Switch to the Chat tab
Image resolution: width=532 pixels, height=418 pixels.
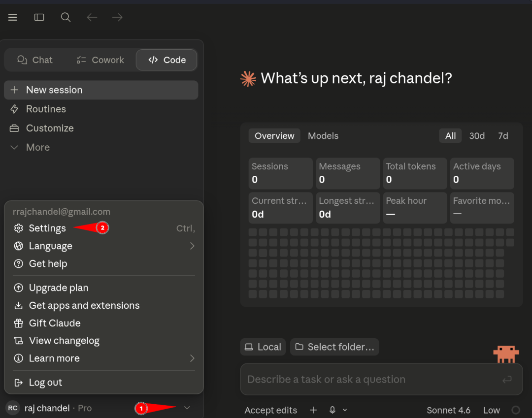pos(35,60)
